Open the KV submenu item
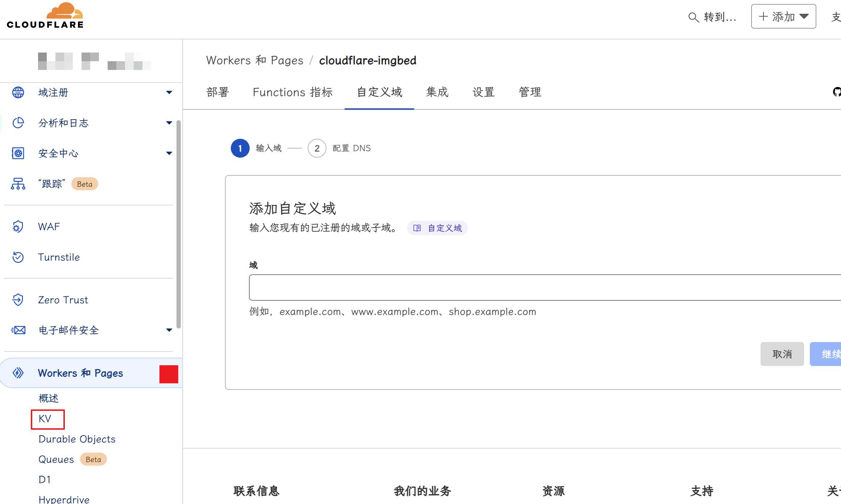Viewport: 841px width, 504px height. point(45,418)
